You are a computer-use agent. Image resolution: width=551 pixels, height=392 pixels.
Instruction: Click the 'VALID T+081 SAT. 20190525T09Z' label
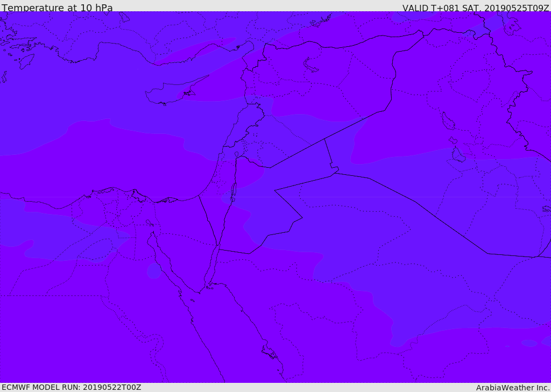pos(476,8)
